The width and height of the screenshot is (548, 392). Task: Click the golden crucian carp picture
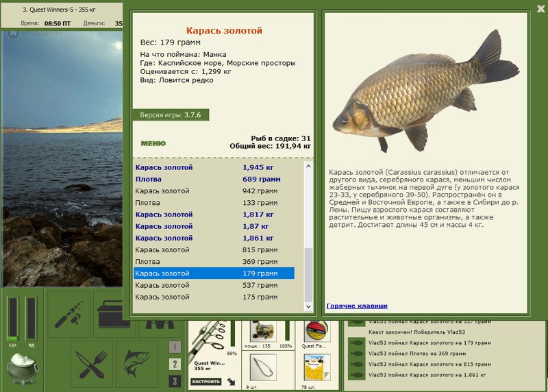[x=426, y=91]
